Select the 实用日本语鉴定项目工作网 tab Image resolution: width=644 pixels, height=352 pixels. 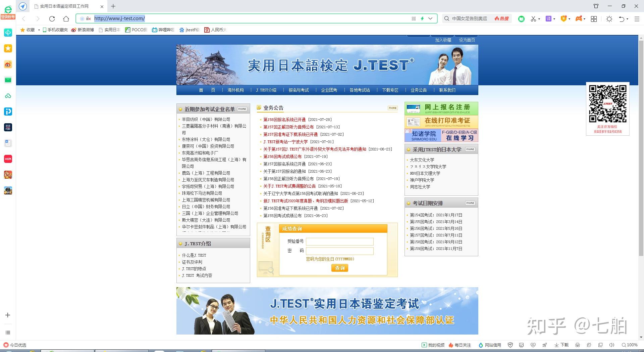(64, 6)
